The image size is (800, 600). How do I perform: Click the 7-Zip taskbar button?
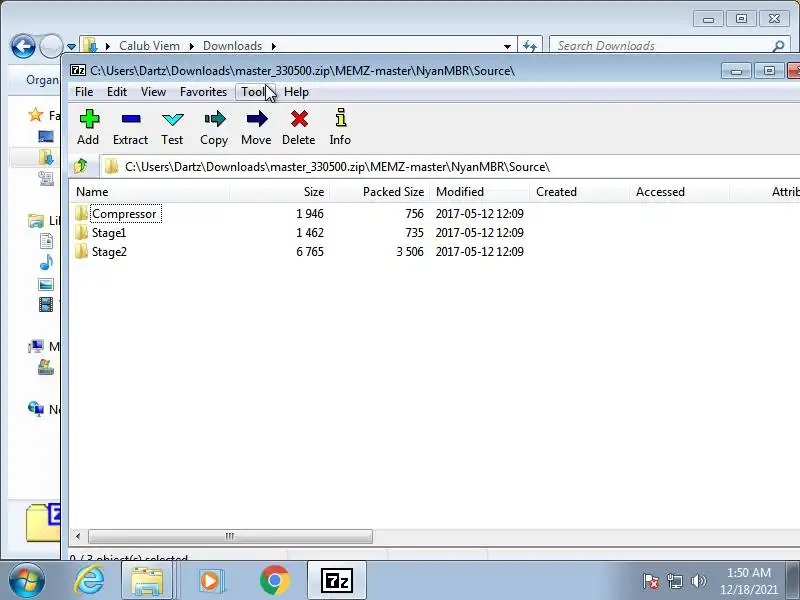[x=337, y=581]
